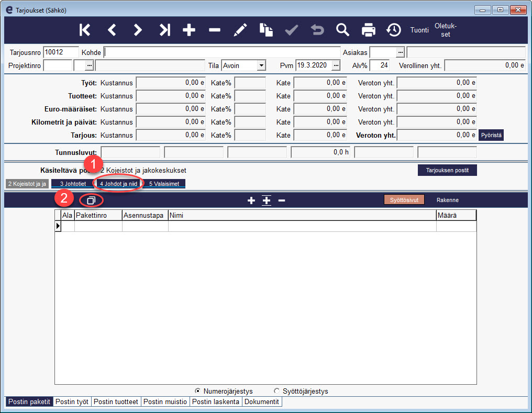This screenshot has height=413, width=532.
Task: Click the Projektinro field
Action: 58,65
